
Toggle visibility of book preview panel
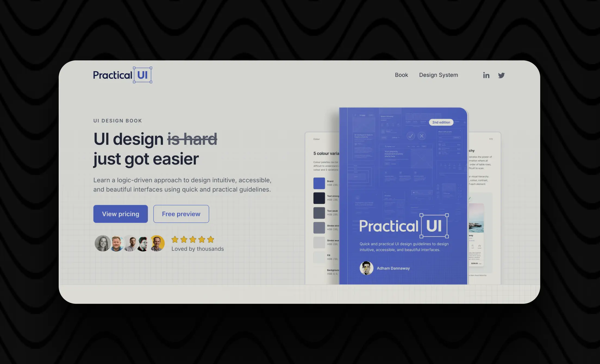coord(181,214)
